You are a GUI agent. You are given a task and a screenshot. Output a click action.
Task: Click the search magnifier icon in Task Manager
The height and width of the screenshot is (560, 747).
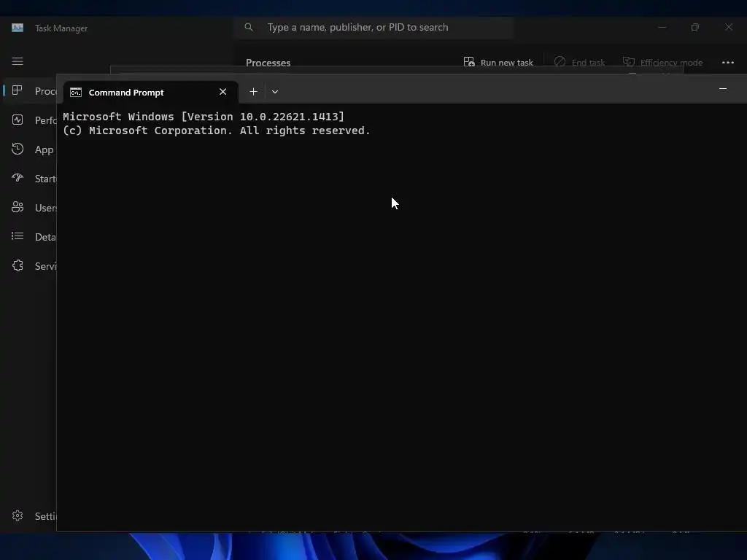click(x=249, y=27)
